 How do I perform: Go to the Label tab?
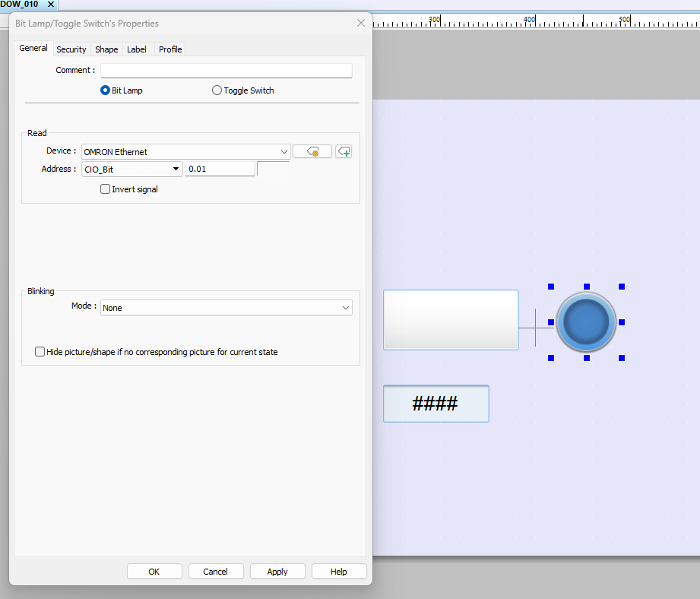click(x=137, y=49)
